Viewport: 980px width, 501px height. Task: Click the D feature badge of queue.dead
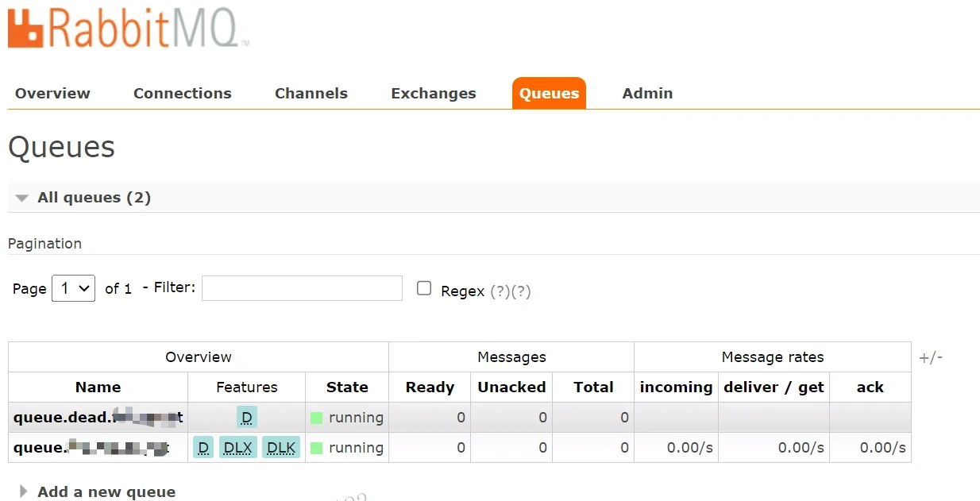pos(247,418)
